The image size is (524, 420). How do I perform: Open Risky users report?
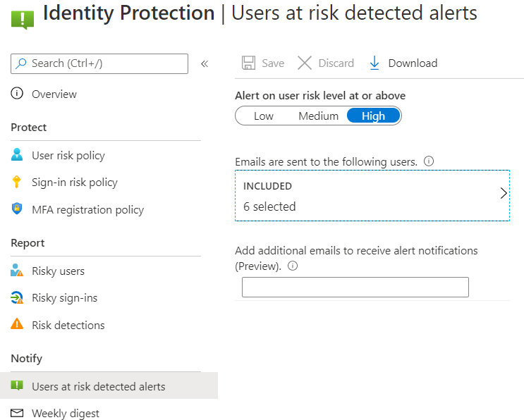pyautogui.click(x=58, y=271)
